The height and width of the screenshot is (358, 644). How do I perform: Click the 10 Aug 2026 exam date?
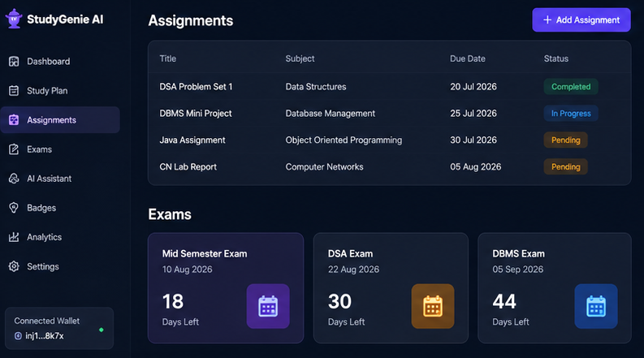click(188, 270)
